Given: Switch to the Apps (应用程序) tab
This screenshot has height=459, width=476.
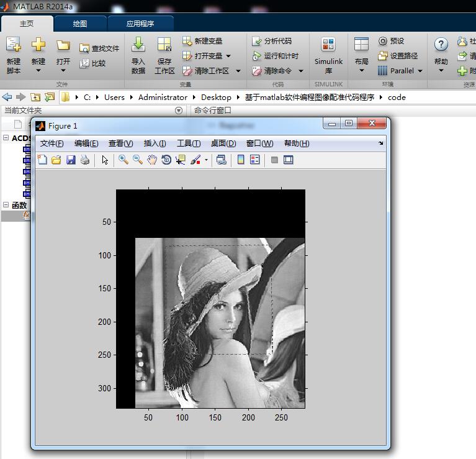Looking at the screenshot, I should (x=140, y=24).
